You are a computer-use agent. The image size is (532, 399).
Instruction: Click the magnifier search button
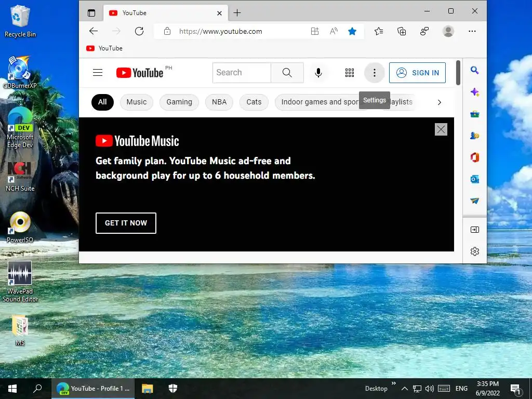coord(287,73)
